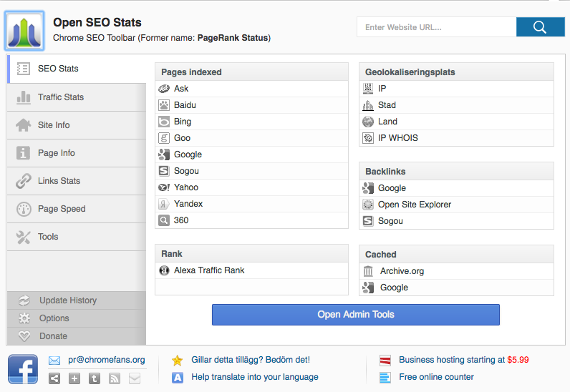Click the gray envelope icon in footer
Image resolution: width=570 pixels, height=392 pixels.
click(135, 378)
